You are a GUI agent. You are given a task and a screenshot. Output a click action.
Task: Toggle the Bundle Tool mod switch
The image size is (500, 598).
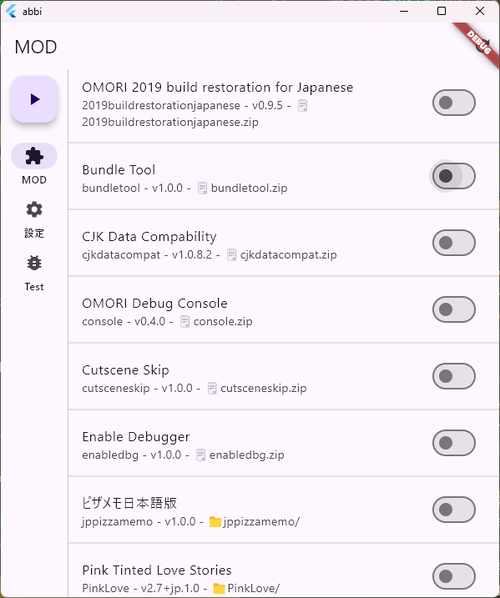(x=454, y=176)
